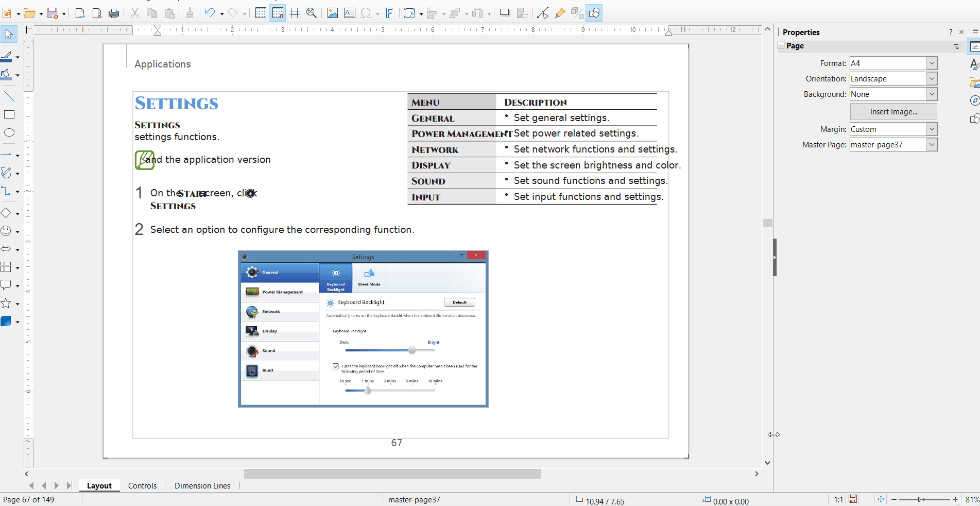Viewport: 980px width, 506px height.
Task: Select the Block Arrows tool
Action: (x=7, y=249)
